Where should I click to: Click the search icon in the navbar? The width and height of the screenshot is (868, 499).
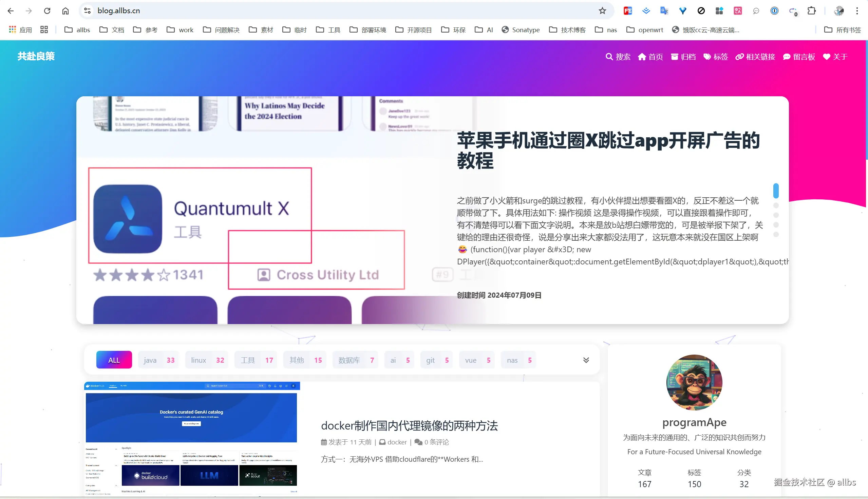pyautogui.click(x=609, y=57)
